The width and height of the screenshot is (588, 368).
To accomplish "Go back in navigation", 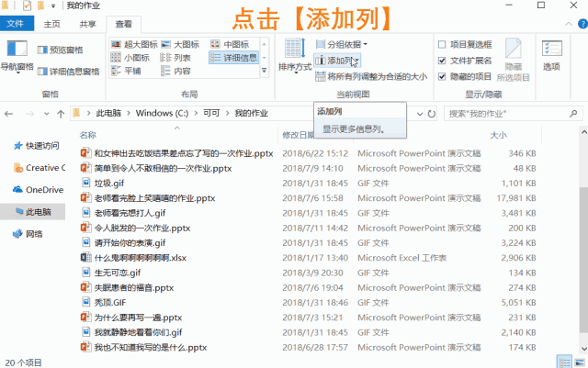I will pyautogui.click(x=9, y=114).
